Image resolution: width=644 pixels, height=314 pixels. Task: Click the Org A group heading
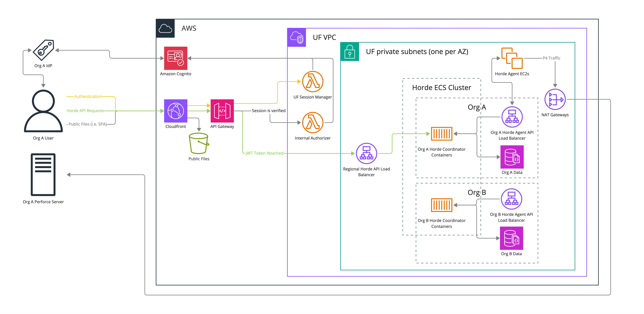click(477, 107)
